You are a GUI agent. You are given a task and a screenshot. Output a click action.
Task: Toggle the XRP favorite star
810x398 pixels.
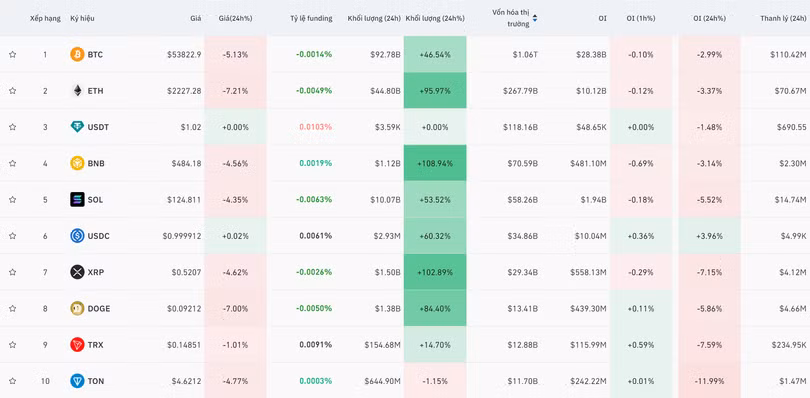point(12,272)
